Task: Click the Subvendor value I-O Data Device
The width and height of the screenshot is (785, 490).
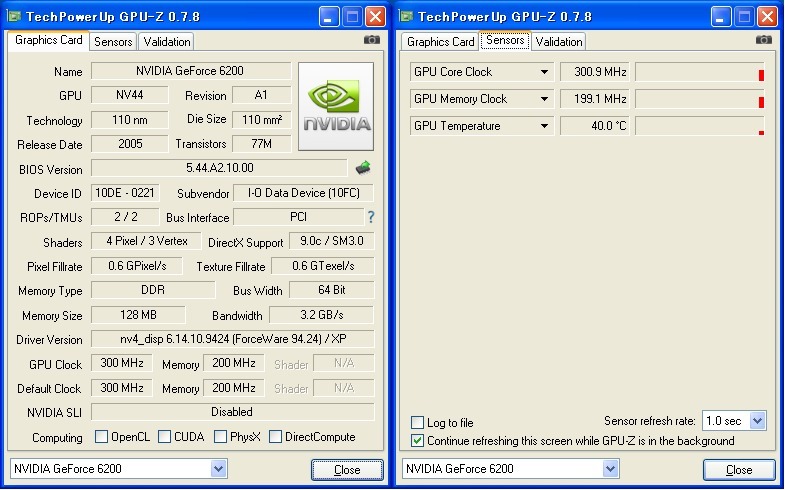Action: pyautogui.click(x=303, y=193)
